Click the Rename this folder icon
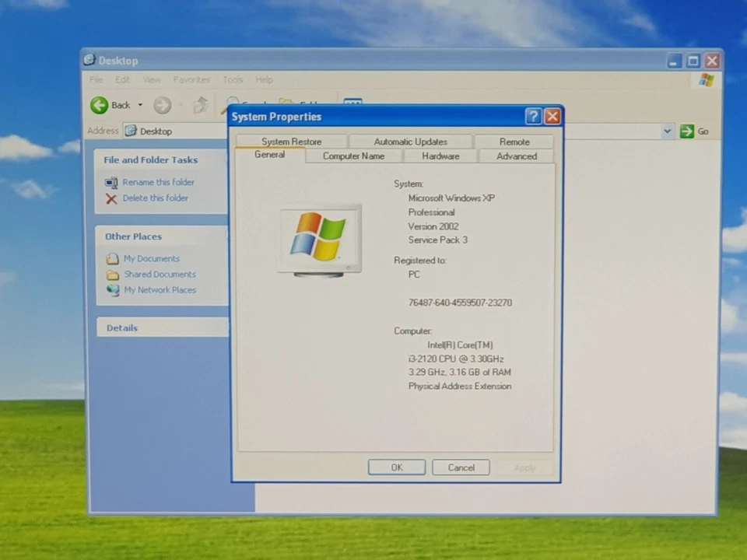 click(x=111, y=182)
